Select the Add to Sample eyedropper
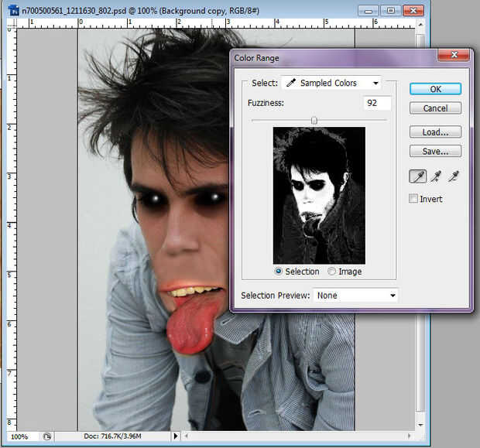 436,176
